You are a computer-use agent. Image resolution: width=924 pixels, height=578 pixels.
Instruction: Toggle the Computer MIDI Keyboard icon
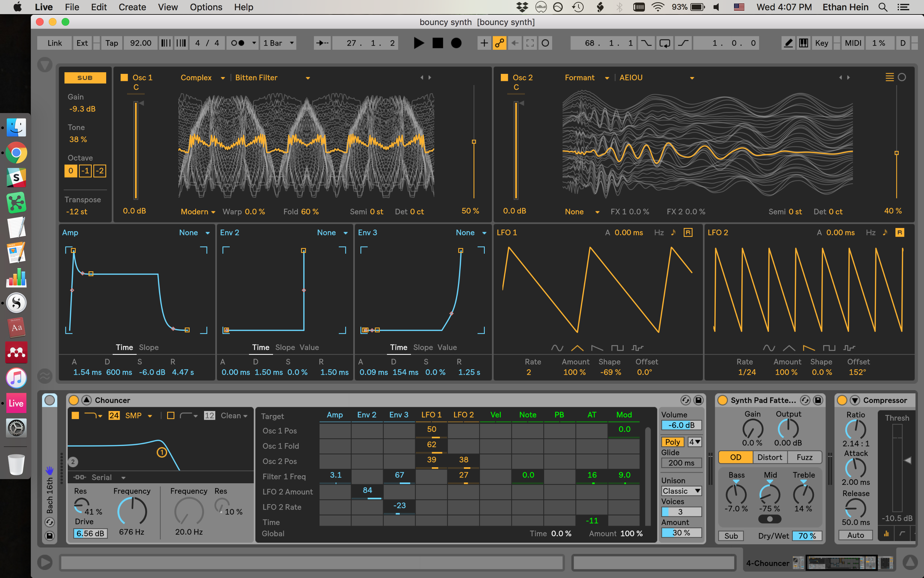[x=803, y=43]
